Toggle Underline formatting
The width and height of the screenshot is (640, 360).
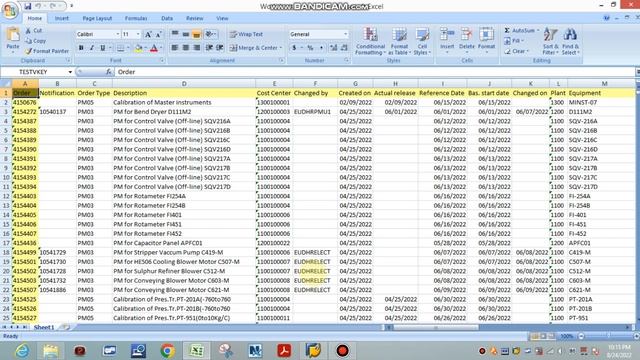[x=102, y=48]
